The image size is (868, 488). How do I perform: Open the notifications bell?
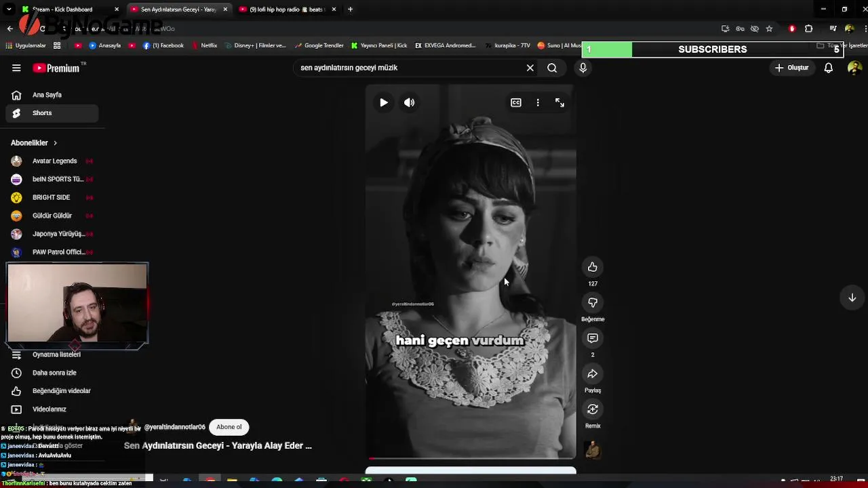pos(828,68)
